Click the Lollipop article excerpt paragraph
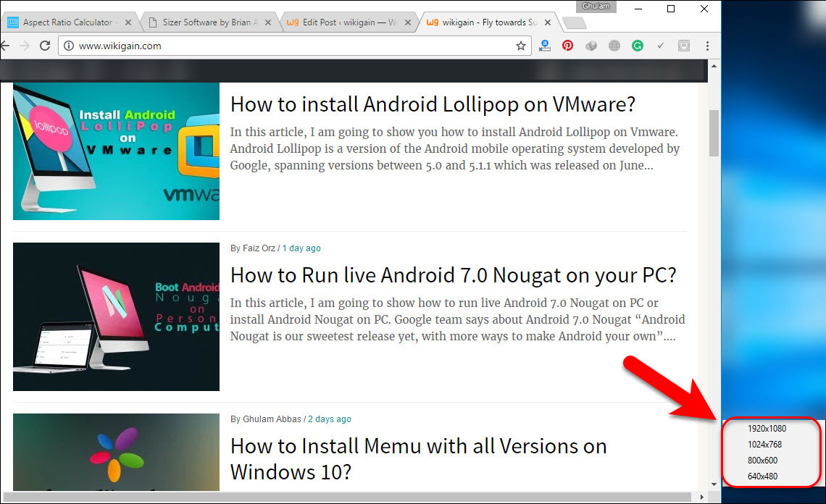 [x=454, y=148]
